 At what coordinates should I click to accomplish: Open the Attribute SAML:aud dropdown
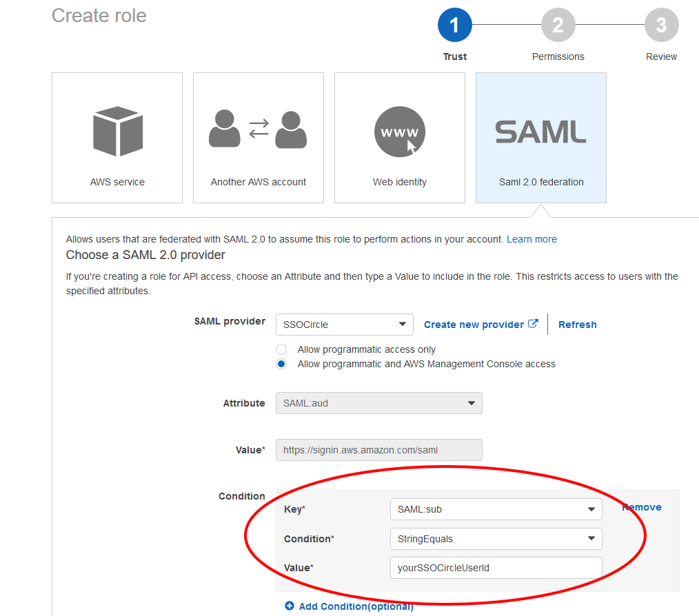tap(379, 403)
